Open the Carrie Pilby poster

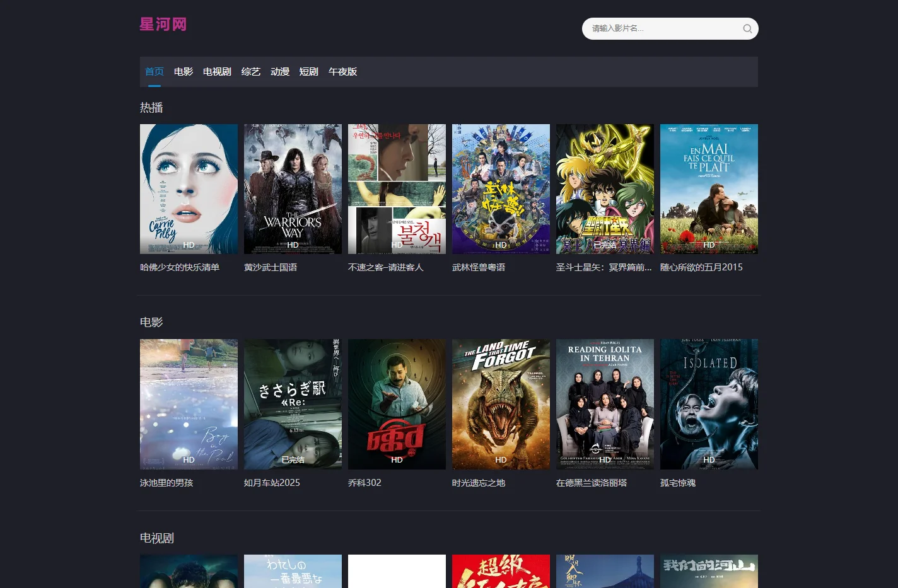pyautogui.click(x=189, y=189)
